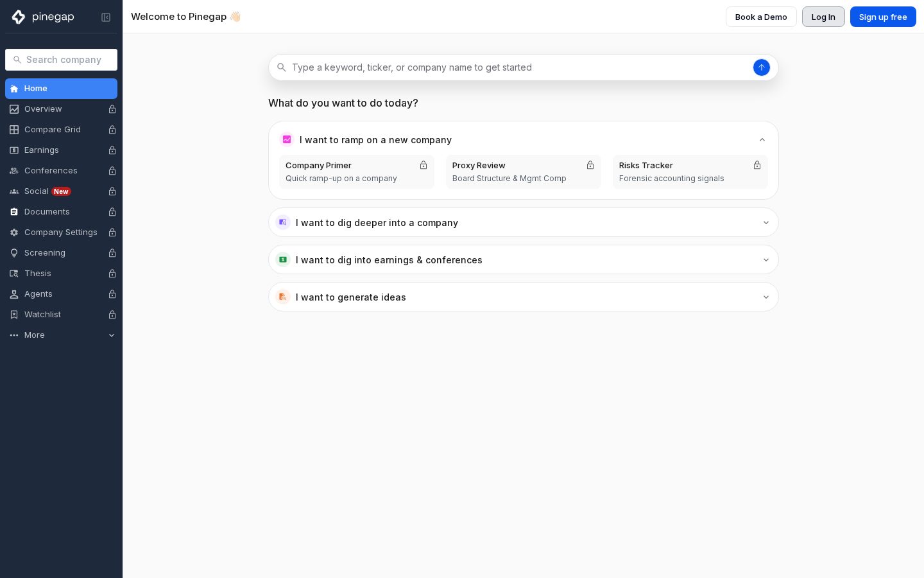The height and width of the screenshot is (578, 924).
Task: Open Thesis from the sidebar
Action: click(x=61, y=274)
